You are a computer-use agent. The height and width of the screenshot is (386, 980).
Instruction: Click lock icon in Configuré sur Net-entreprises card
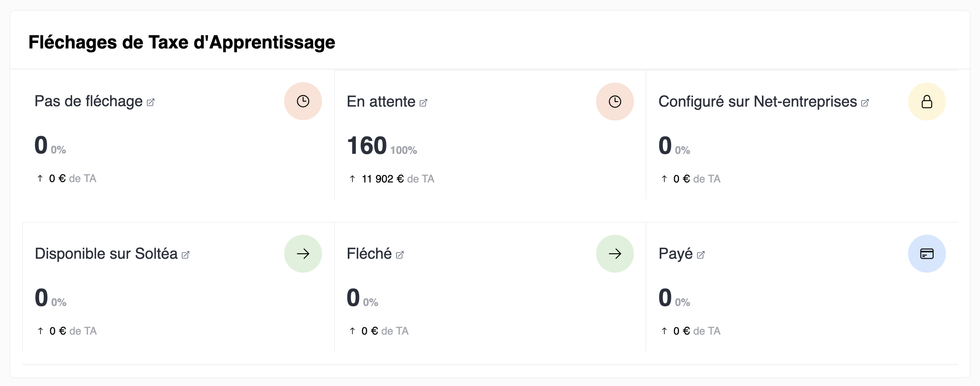[927, 102]
